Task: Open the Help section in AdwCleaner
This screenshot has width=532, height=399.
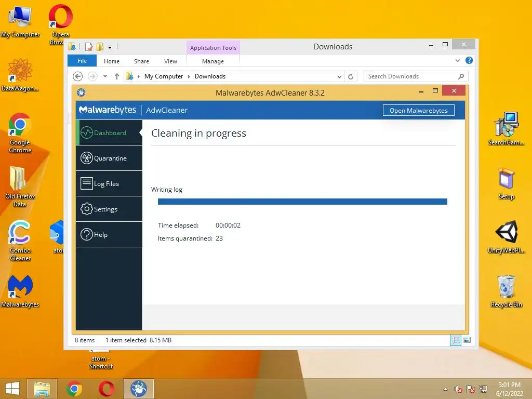Action: click(x=109, y=234)
